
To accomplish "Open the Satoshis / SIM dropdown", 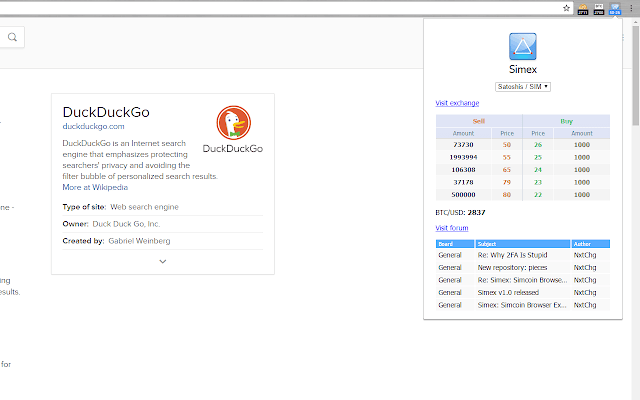I will pos(522,87).
